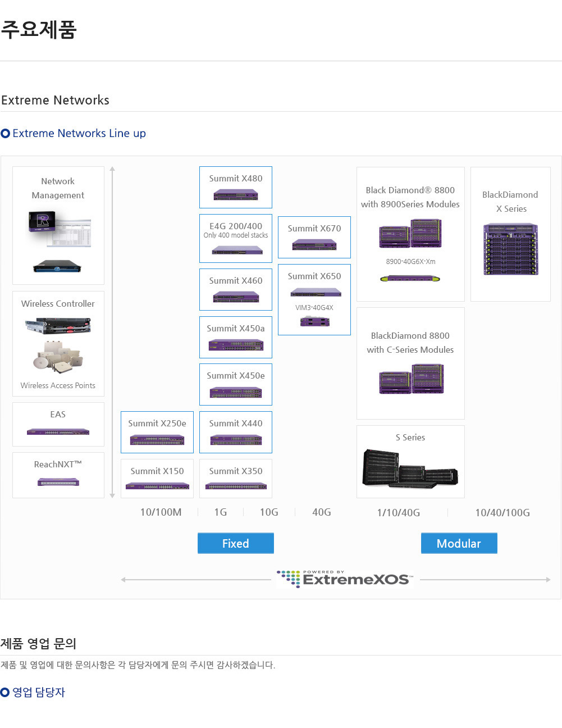Viewport: 562px width, 728px height.
Task: Click the 10/40/100G speed label
Action: pos(502,513)
